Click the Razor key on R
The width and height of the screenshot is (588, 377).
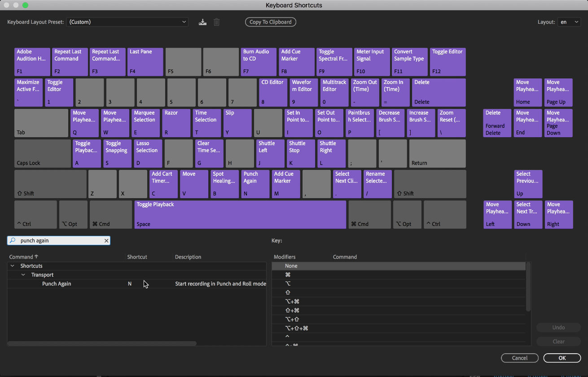tap(176, 123)
